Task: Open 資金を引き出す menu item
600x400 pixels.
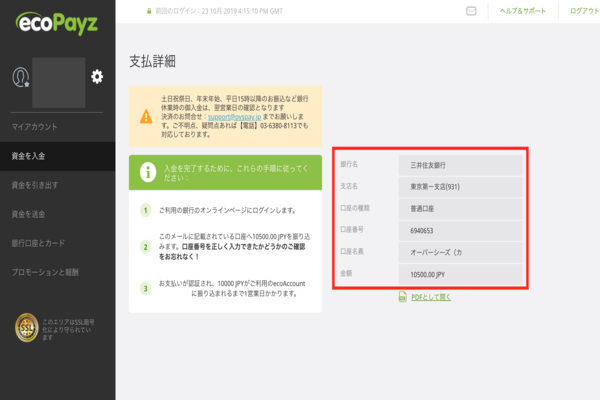Action: point(35,185)
